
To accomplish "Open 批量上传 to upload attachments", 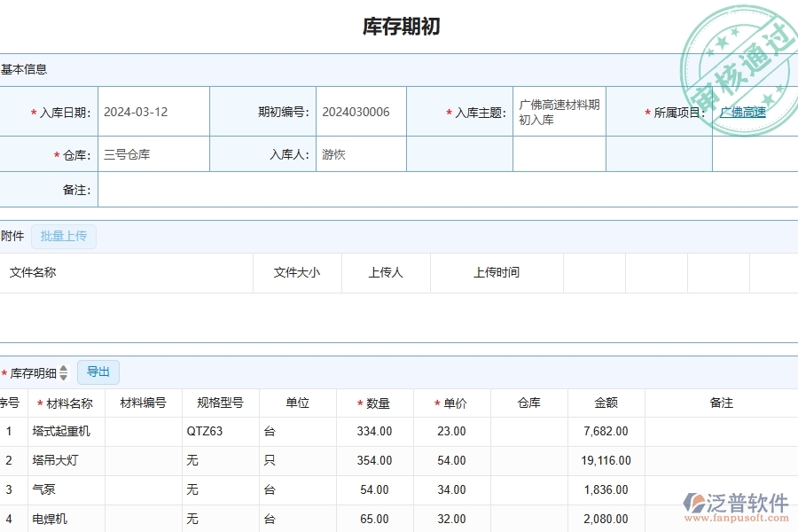I will tap(63, 236).
